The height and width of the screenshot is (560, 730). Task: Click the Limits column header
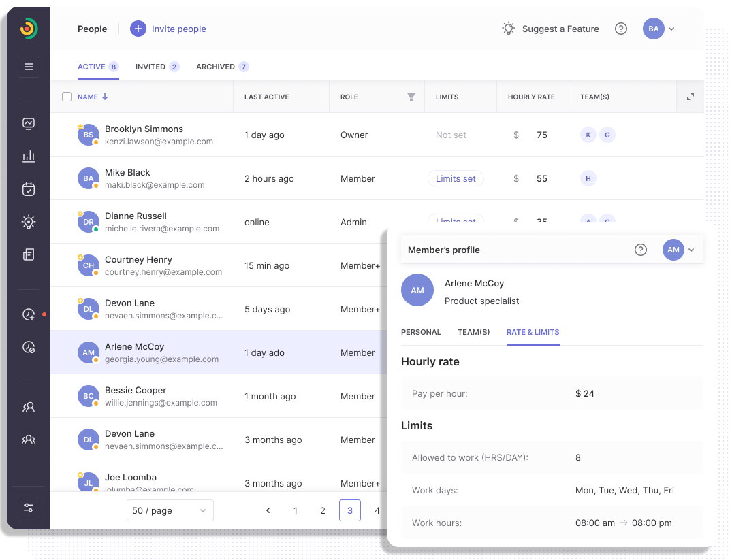[447, 97]
